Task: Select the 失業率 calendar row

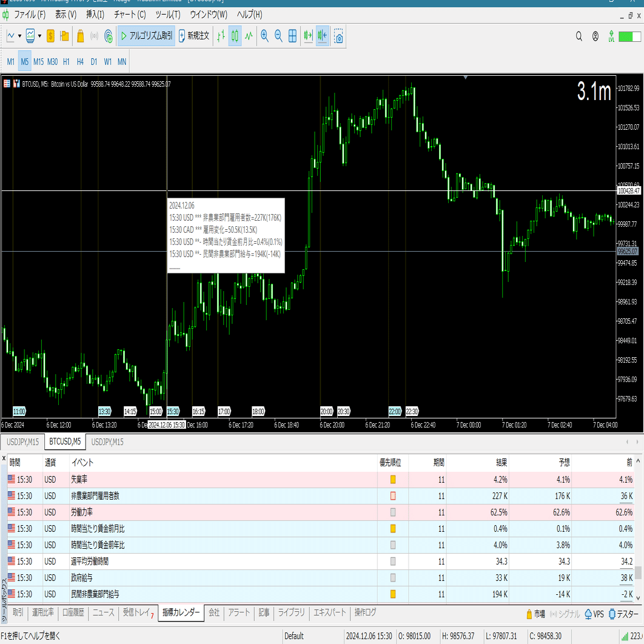Action: point(321,479)
